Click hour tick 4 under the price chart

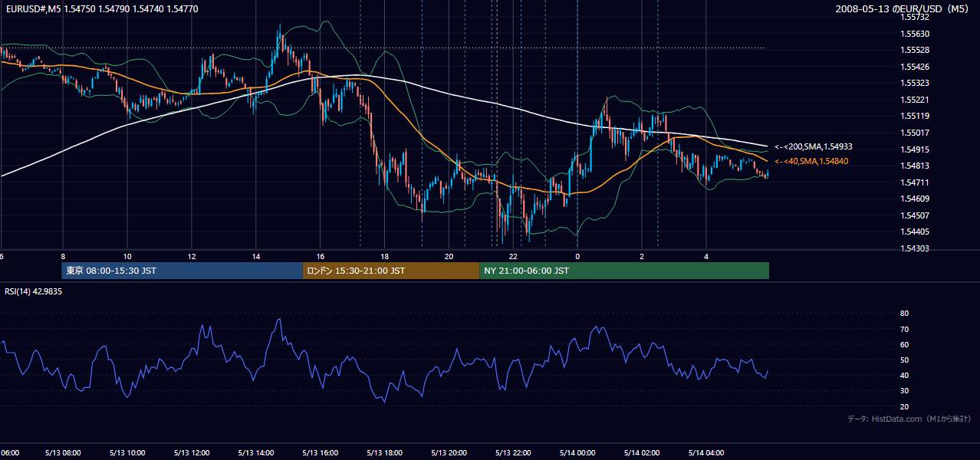(x=707, y=256)
